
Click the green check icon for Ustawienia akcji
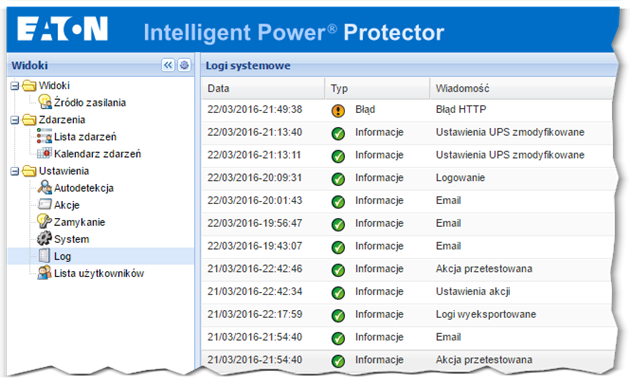tap(338, 292)
